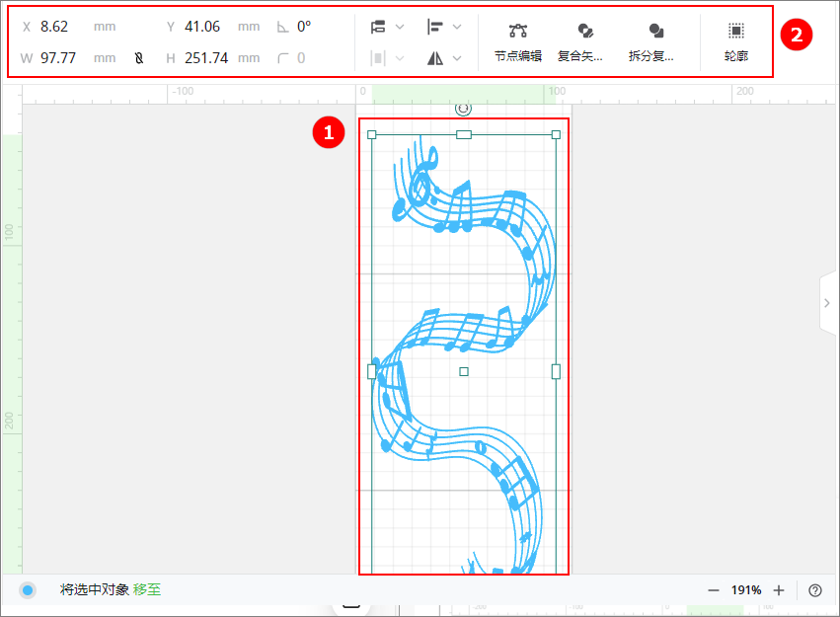Image resolution: width=840 pixels, height=617 pixels.
Task: Click the compound vector (复合矢…) tool
Action: 584,42
